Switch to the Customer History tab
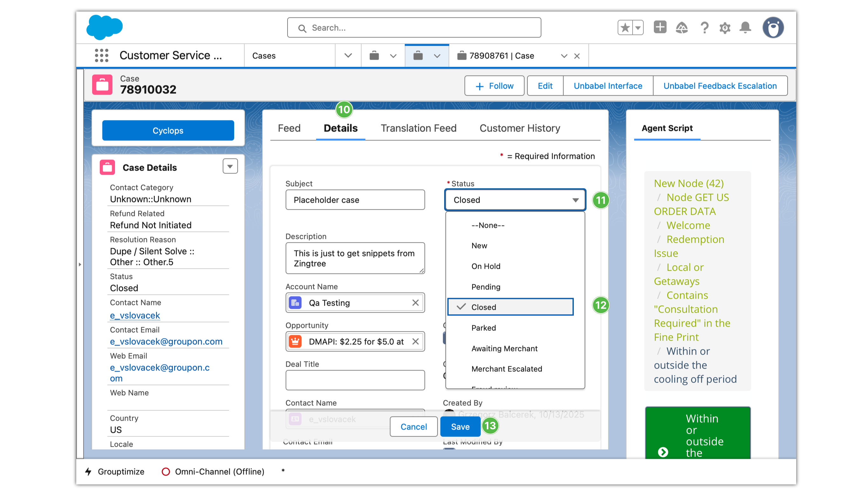 click(519, 128)
